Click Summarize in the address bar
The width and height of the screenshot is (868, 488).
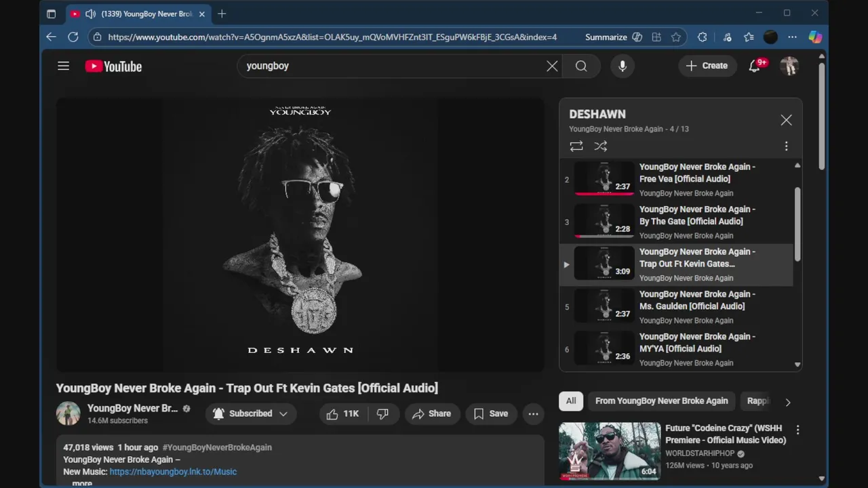pos(606,37)
